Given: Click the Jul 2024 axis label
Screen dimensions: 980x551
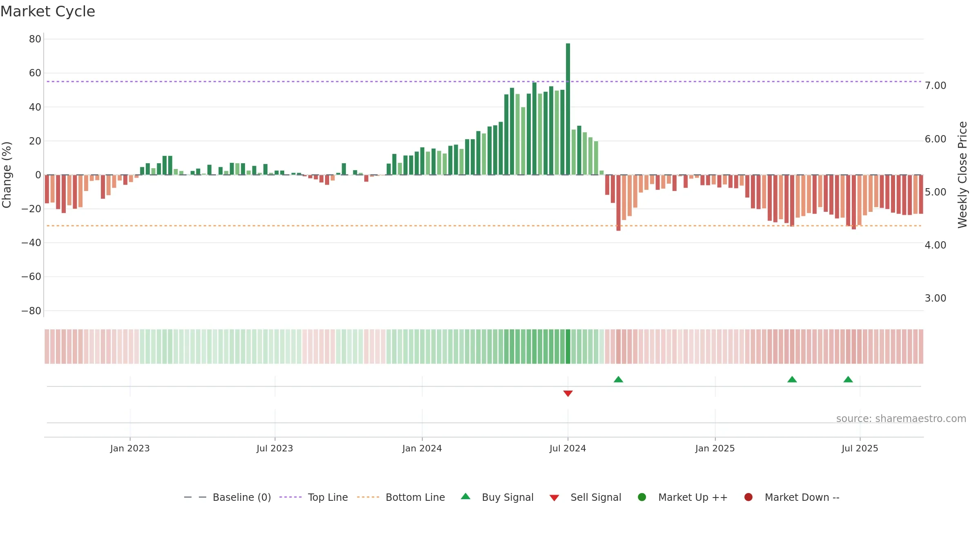Looking at the screenshot, I should [x=568, y=449].
